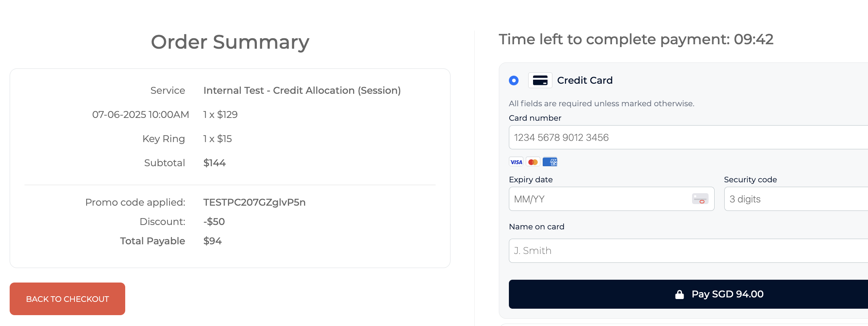
Task: Click the Discount -$50 value
Action: pyautogui.click(x=214, y=222)
